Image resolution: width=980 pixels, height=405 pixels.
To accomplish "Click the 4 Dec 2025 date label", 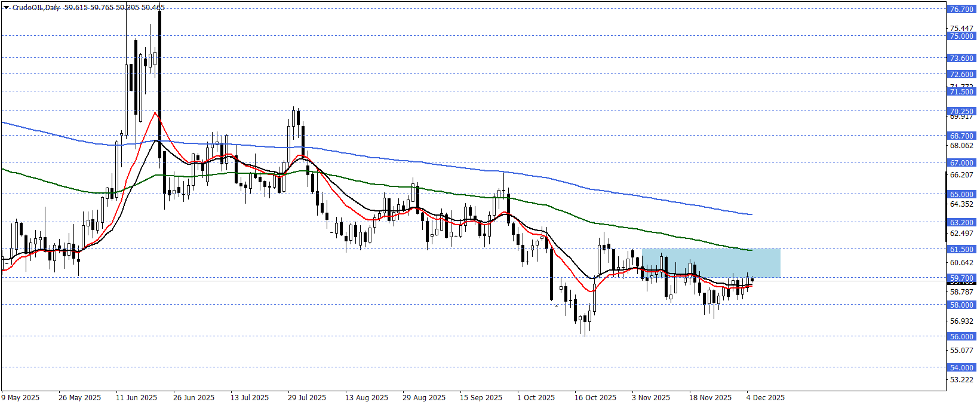I will point(766,398).
